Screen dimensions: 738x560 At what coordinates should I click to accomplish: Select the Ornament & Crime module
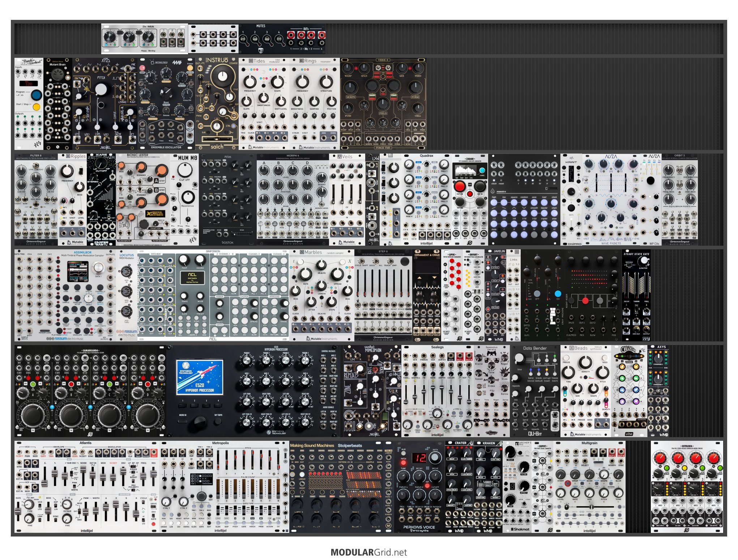pos(427,295)
